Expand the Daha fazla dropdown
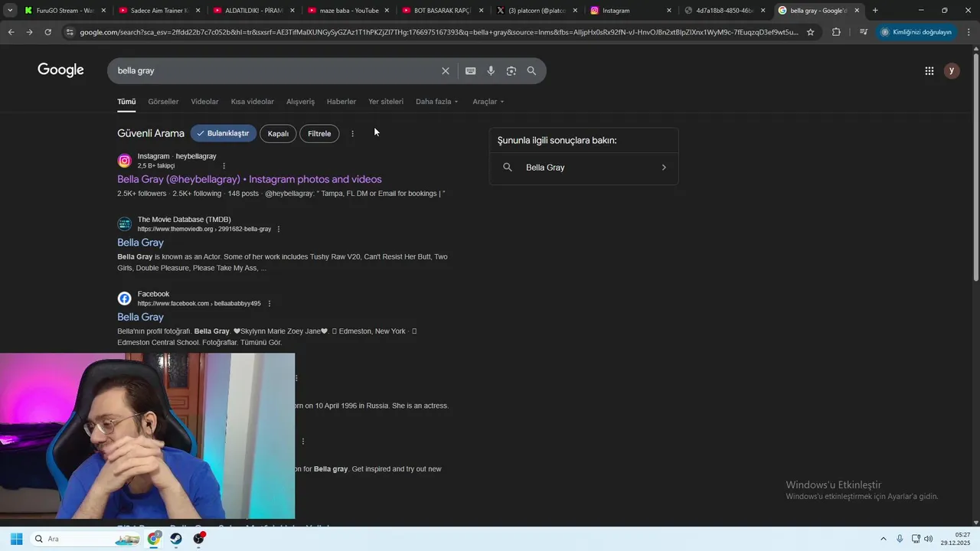This screenshot has height=551, width=980. coord(436,102)
